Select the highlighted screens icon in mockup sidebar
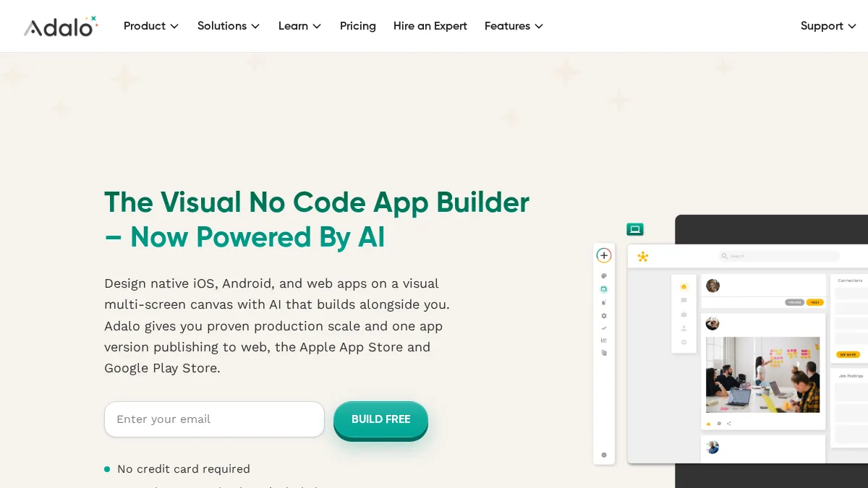 point(604,288)
